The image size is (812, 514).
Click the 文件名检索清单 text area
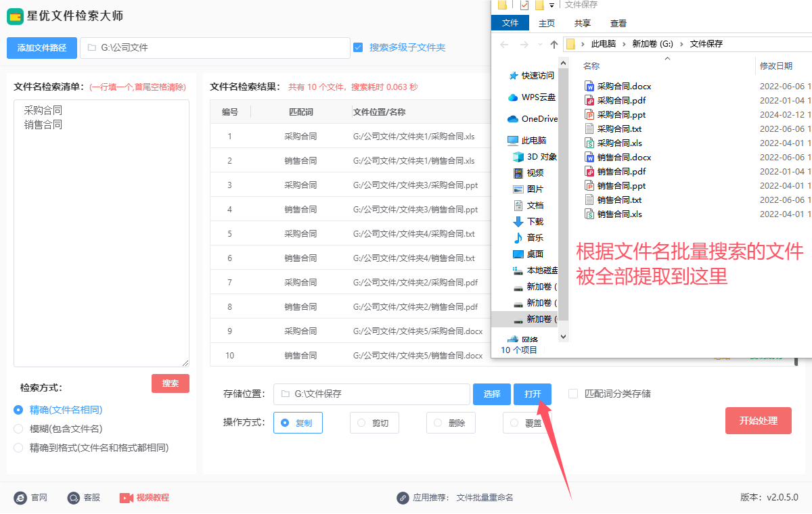[101, 233]
